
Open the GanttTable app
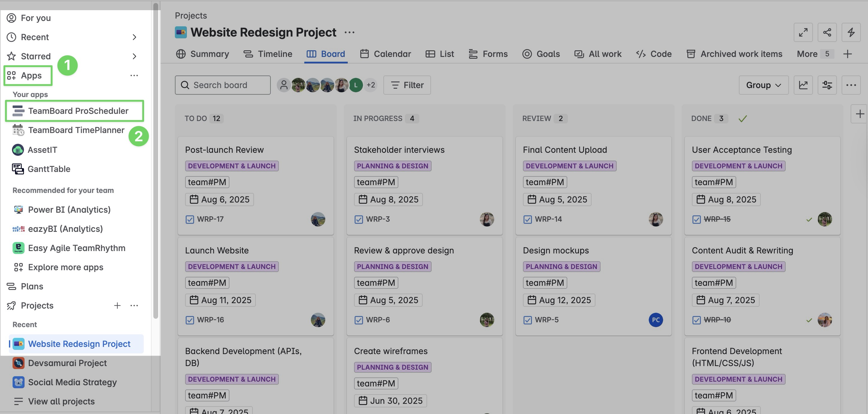click(49, 169)
